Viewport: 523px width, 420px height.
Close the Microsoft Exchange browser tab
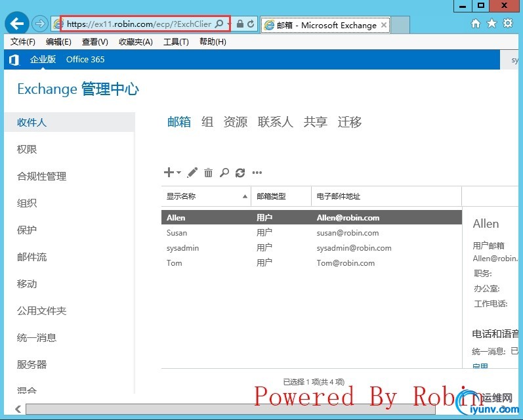[x=384, y=25]
